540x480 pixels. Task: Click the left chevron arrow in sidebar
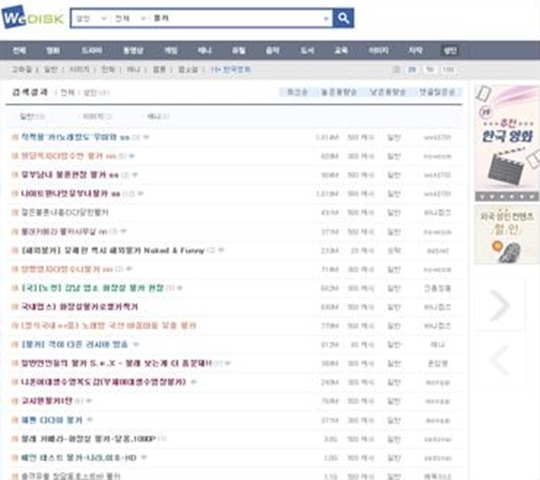tap(500, 360)
